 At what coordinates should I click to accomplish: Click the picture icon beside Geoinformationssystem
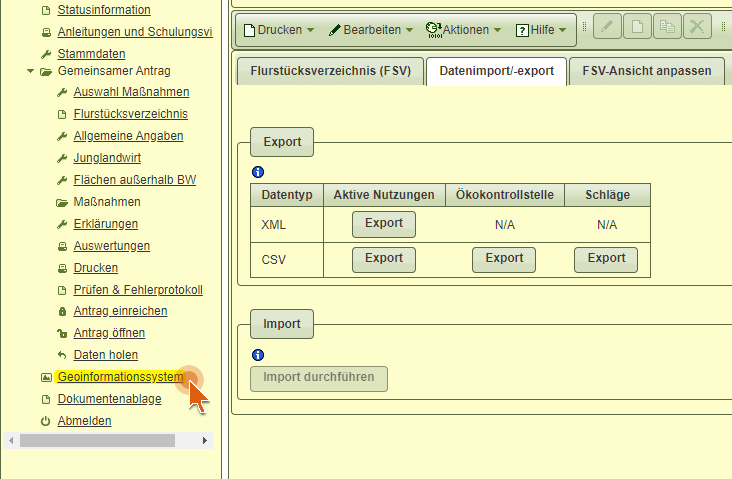pos(46,377)
